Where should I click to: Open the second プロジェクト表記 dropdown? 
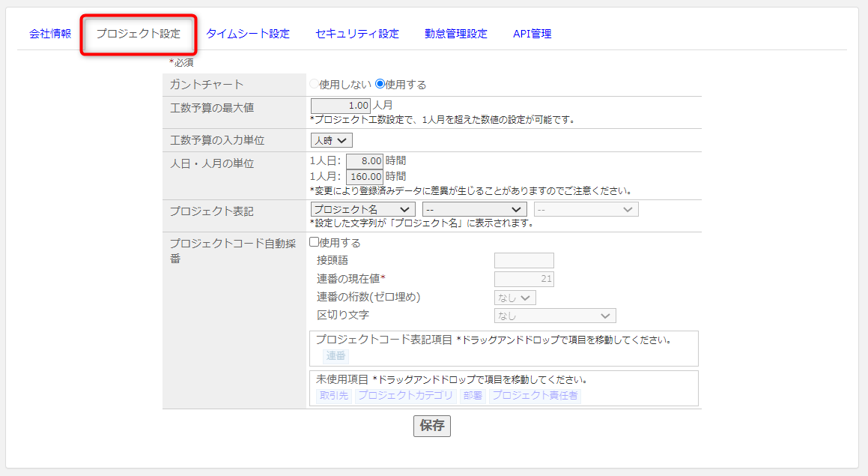pos(474,209)
